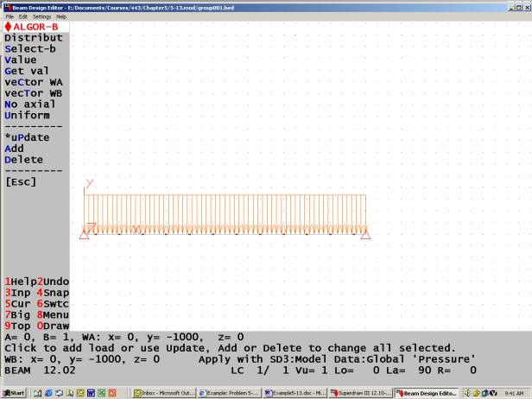Image resolution: width=532 pixels, height=399 pixels.
Task: Open the Settings menu
Action: click(x=41, y=16)
